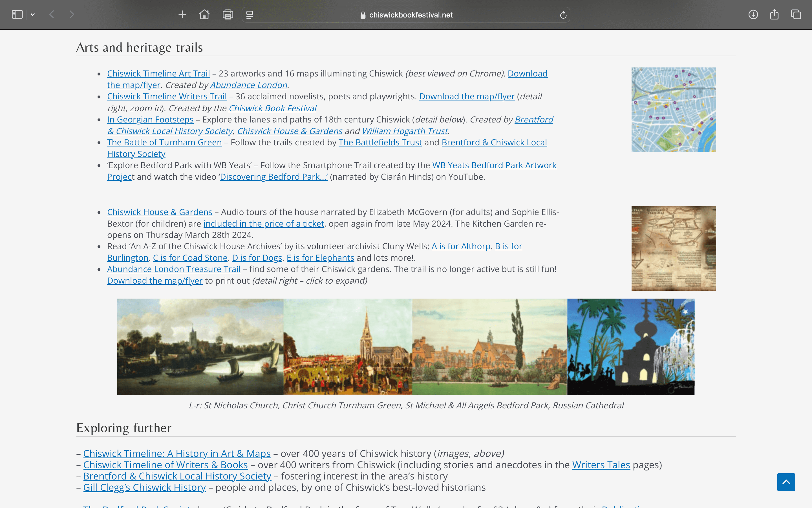Image resolution: width=812 pixels, height=508 pixels.
Task: Click the L-r image caption text
Action: click(x=406, y=406)
